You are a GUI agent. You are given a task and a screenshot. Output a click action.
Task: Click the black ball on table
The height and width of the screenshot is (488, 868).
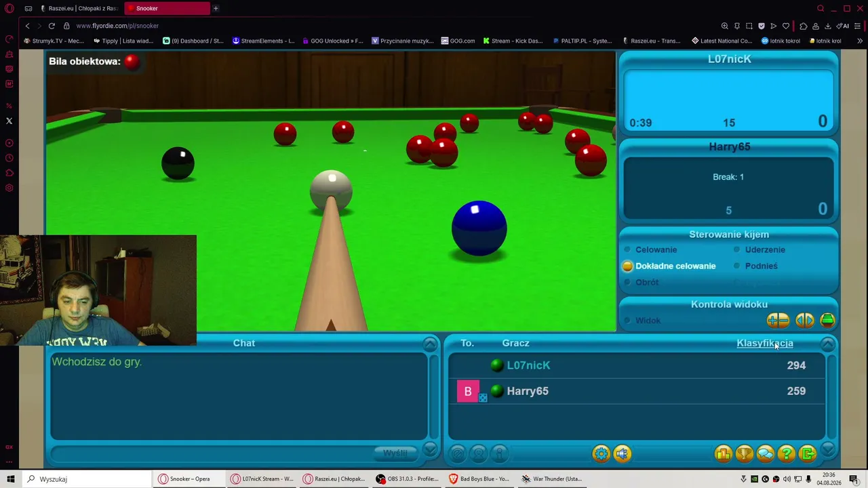click(178, 163)
